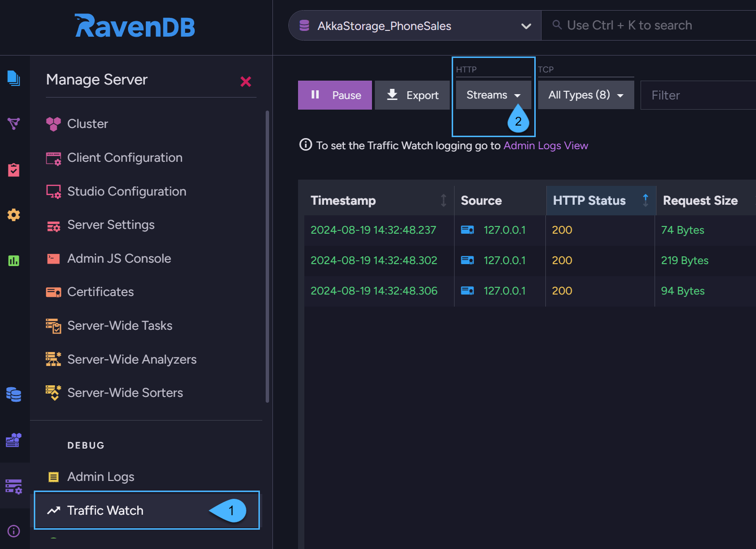The width and height of the screenshot is (756, 549).
Task: Open the TCP All Types (8) dropdown
Action: [x=586, y=95]
